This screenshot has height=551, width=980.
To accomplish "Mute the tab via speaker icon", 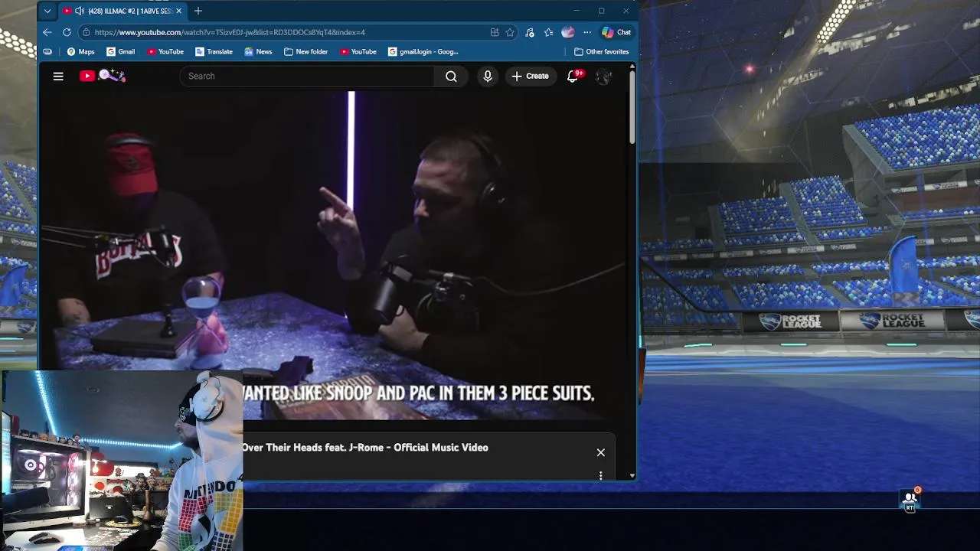I will (x=80, y=11).
